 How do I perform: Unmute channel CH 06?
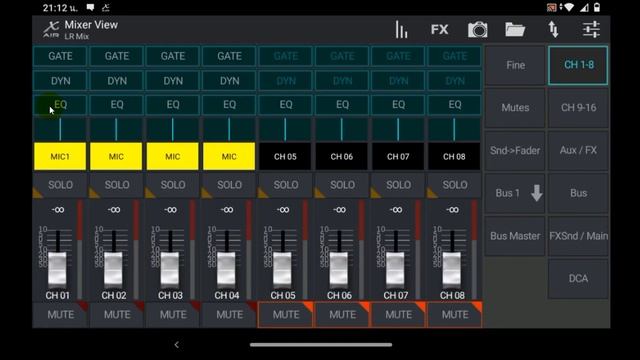pyautogui.click(x=342, y=315)
